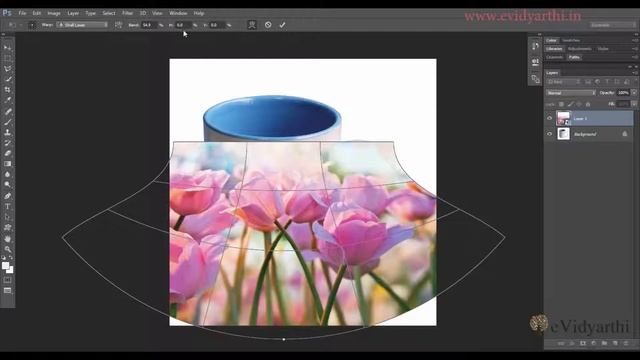Screen dimensions: 640x360
Task: Toggle type layer filter
Action: pos(607,82)
